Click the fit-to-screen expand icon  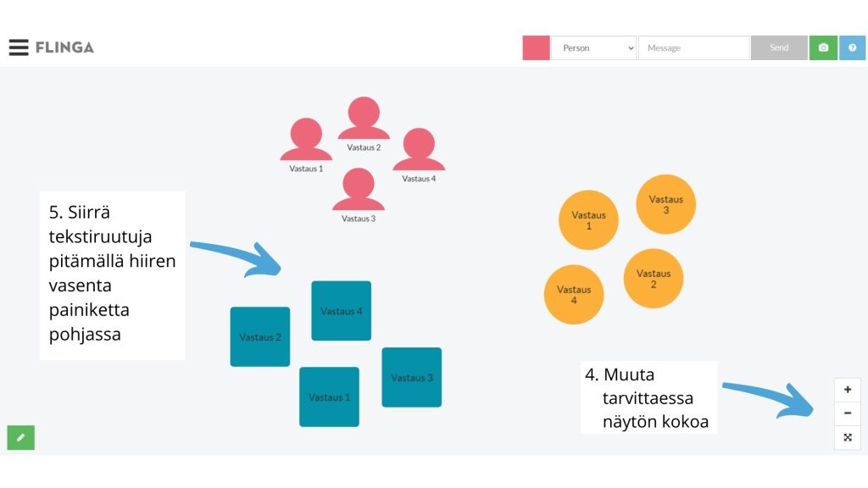coord(847,437)
